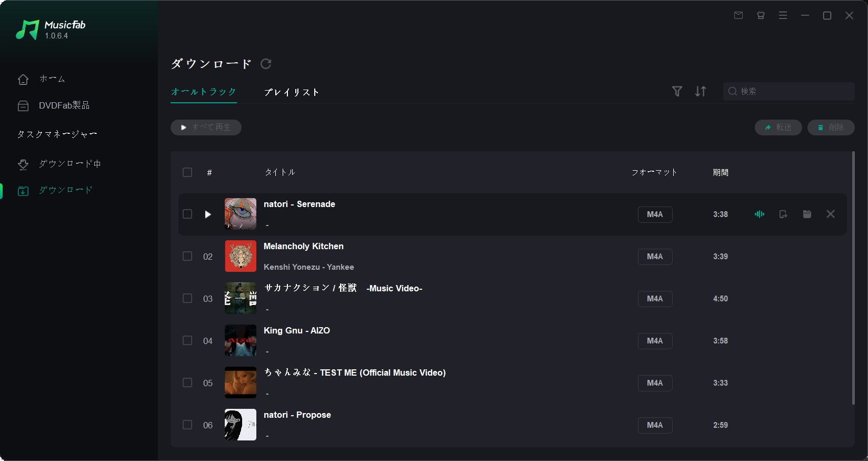Click the フォーマット column header
Screen dimensions: 868x461
click(x=654, y=172)
